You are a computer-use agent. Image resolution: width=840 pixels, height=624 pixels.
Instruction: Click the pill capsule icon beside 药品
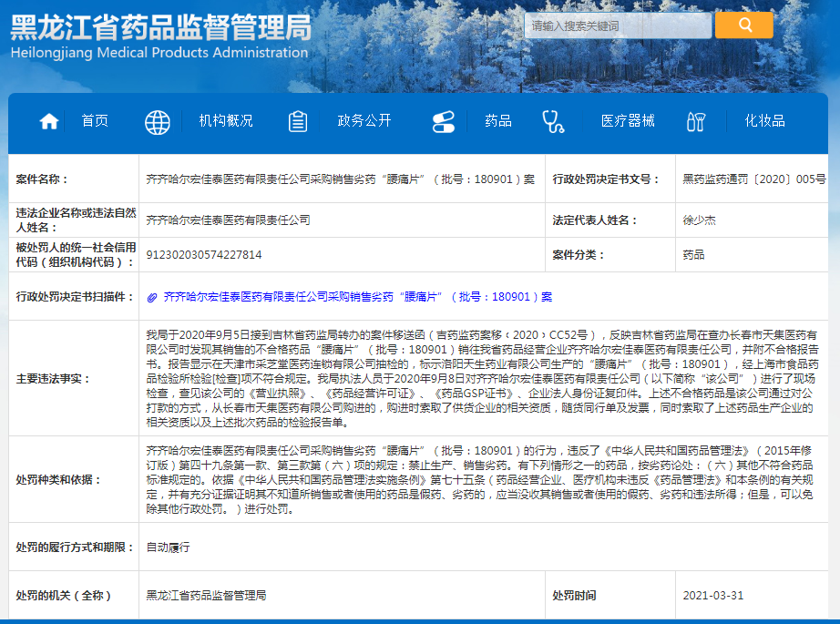tap(444, 121)
